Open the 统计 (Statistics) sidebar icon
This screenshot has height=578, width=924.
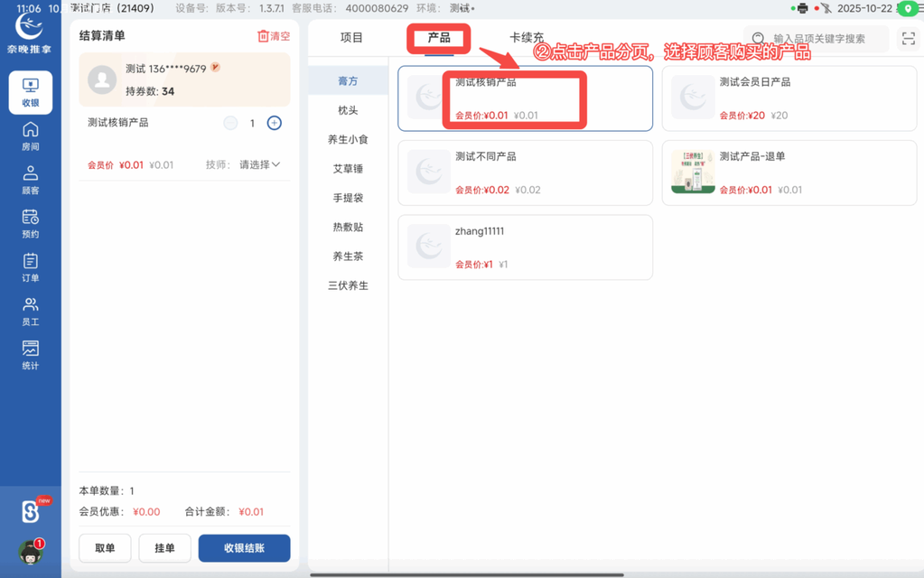30,354
